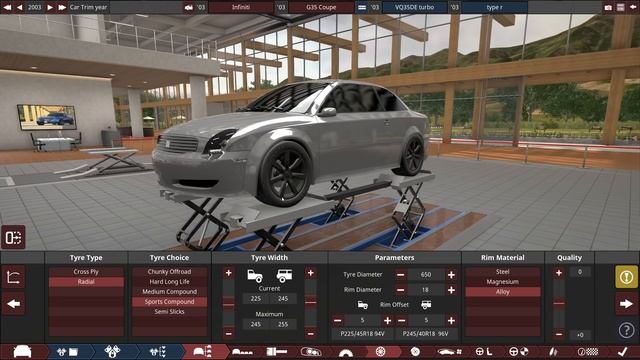Increase Rim Diameter with plus
Screen dimensions: 640x360
coord(451,290)
